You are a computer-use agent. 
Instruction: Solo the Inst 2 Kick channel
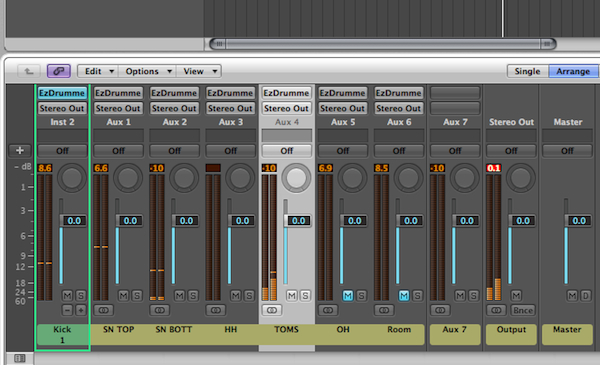pos(81,296)
